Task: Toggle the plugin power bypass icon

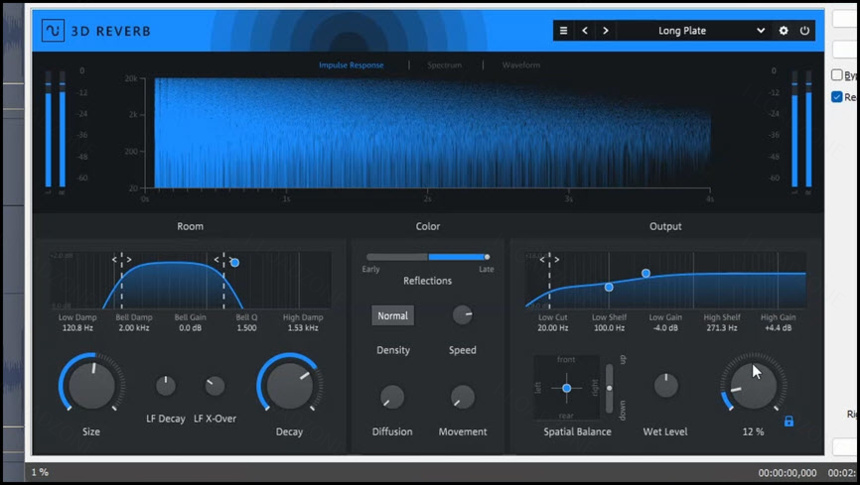Action: [x=805, y=31]
